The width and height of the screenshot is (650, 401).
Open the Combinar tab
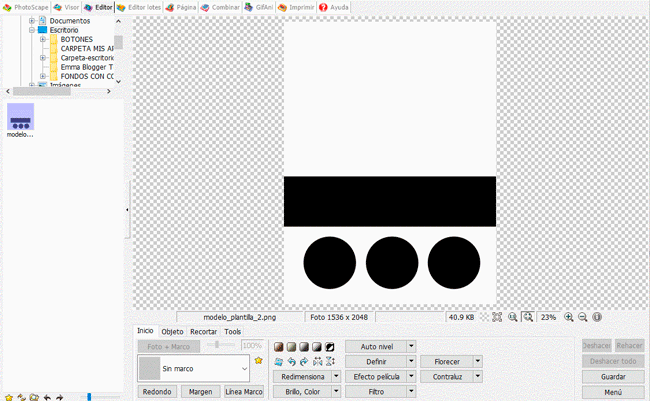click(220, 7)
